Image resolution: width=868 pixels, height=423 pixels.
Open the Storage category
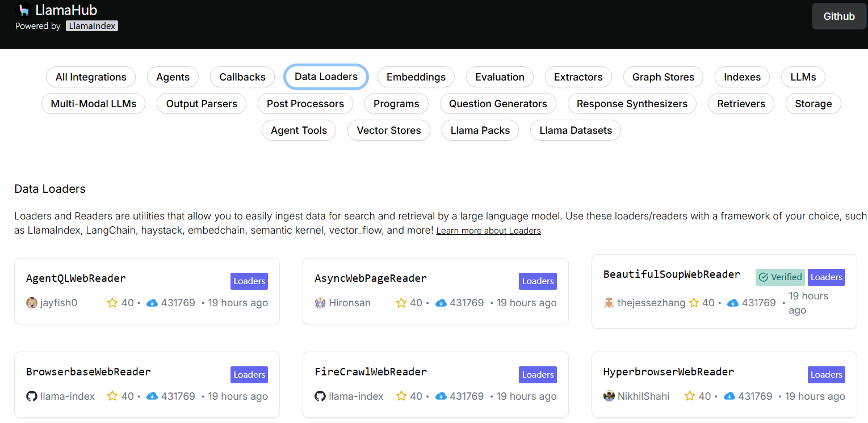coord(814,104)
